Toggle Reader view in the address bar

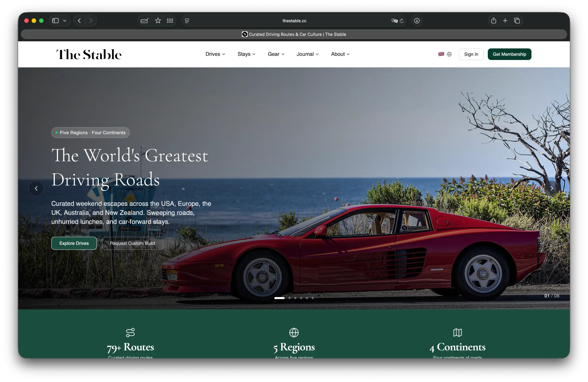[187, 21]
